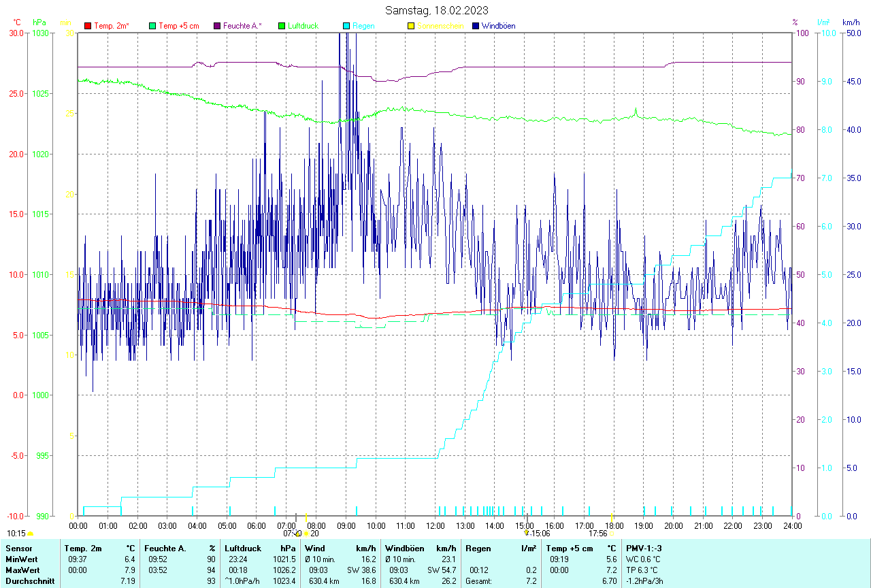The width and height of the screenshot is (871, 588).
Task: Click the 'Regen' column header in table
Action: 478,548
